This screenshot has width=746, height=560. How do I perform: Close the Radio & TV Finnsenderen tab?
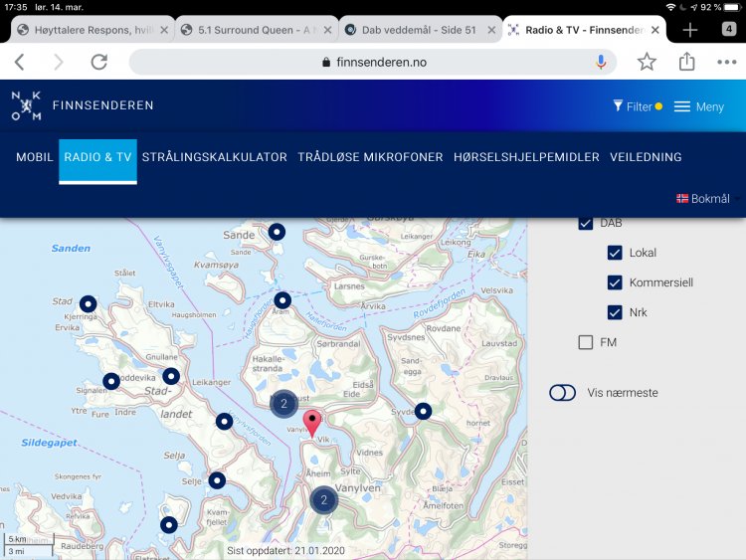(x=655, y=30)
